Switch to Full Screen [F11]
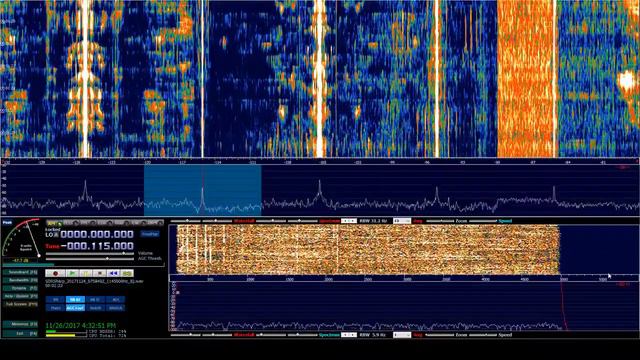 pyautogui.click(x=20, y=304)
